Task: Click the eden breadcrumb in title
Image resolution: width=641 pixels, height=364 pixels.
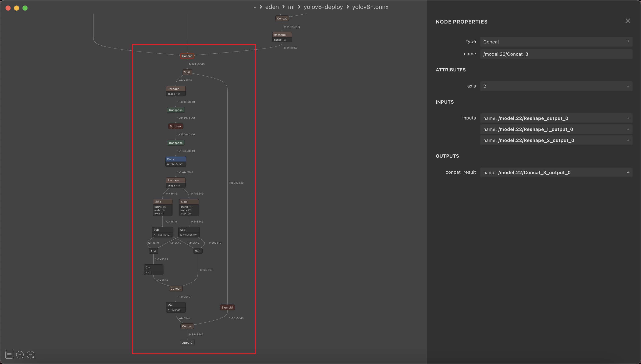Action: [272, 7]
